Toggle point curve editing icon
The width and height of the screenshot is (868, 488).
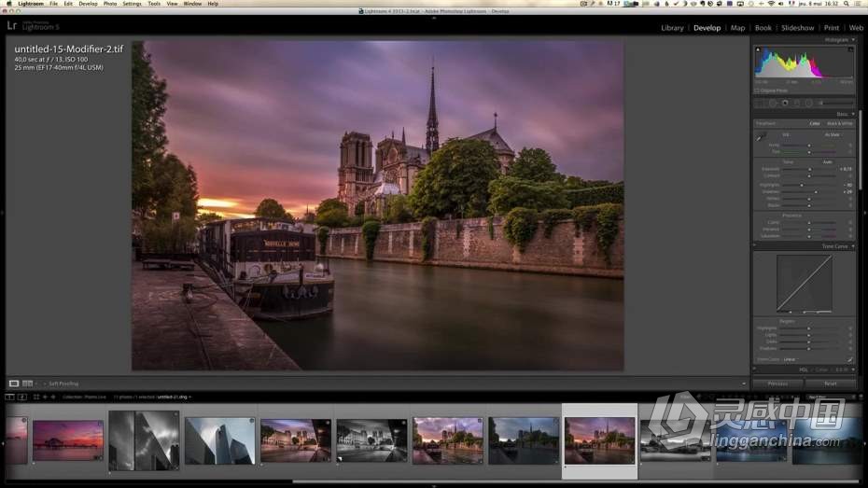pos(849,359)
